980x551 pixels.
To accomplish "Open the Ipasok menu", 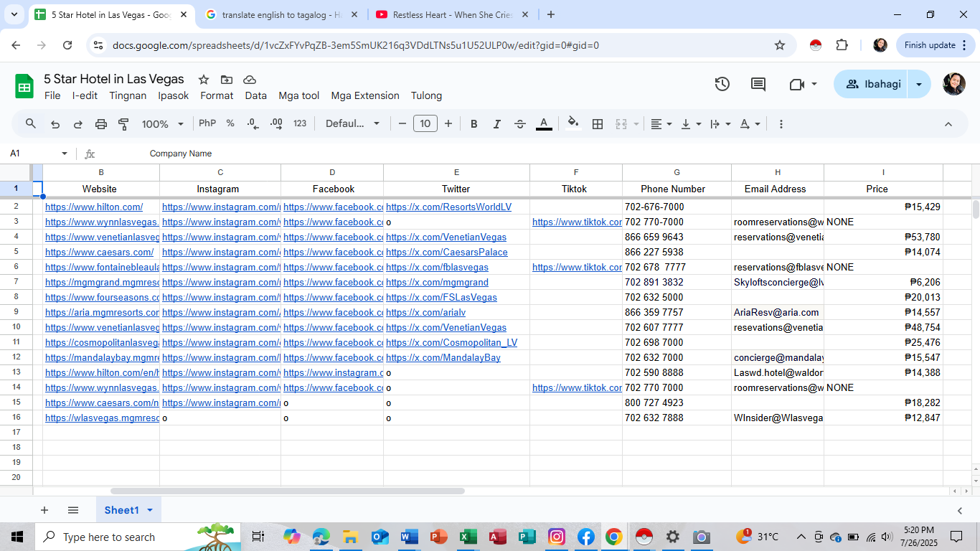I will [174, 95].
